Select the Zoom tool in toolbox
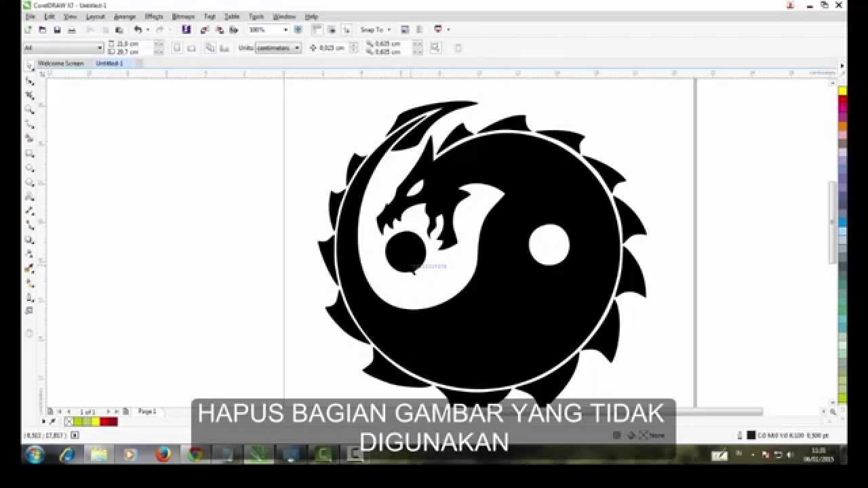The image size is (868, 488). tap(30, 110)
